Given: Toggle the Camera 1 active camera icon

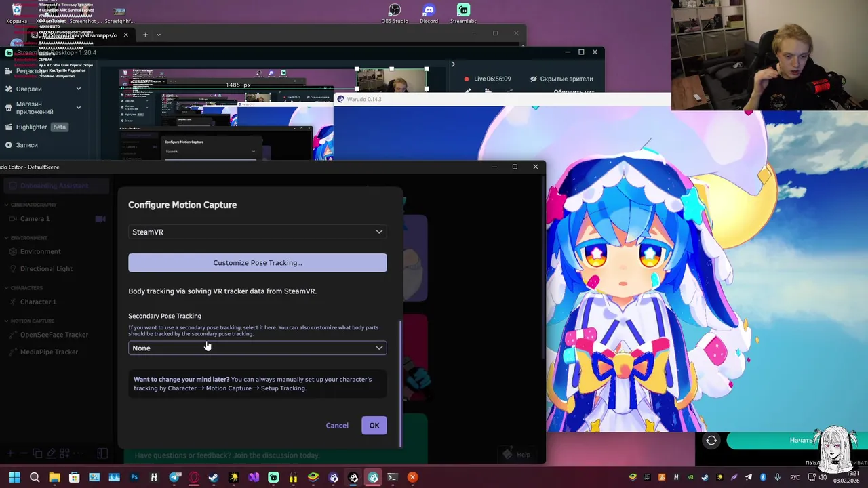Looking at the screenshot, I should click(x=100, y=218).
